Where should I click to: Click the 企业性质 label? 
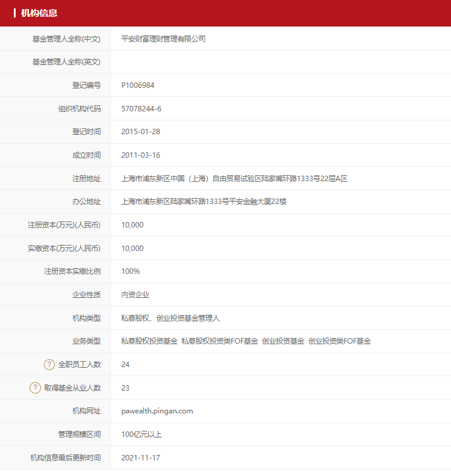click(87, 295)
